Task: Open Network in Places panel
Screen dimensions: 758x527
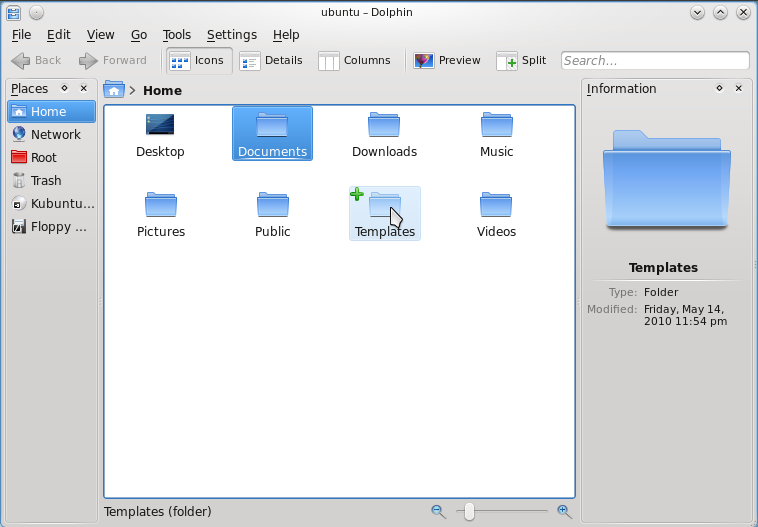Action: pos(55,135)
